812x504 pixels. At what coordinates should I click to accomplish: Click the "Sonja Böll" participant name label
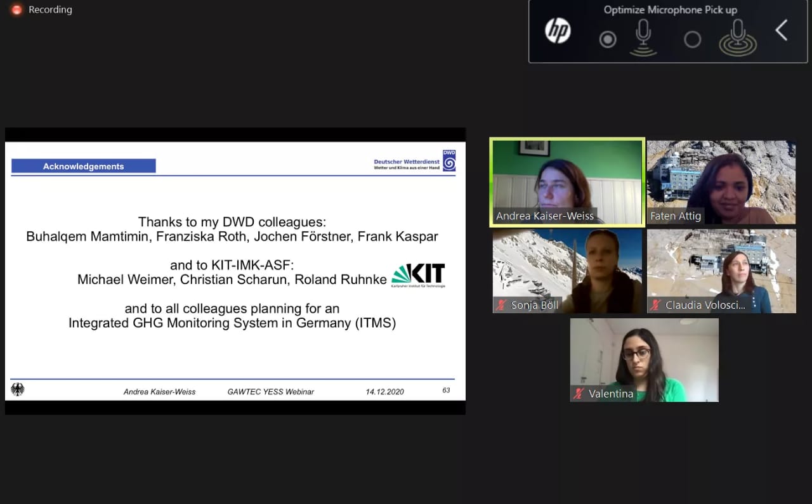pos(535,306)
